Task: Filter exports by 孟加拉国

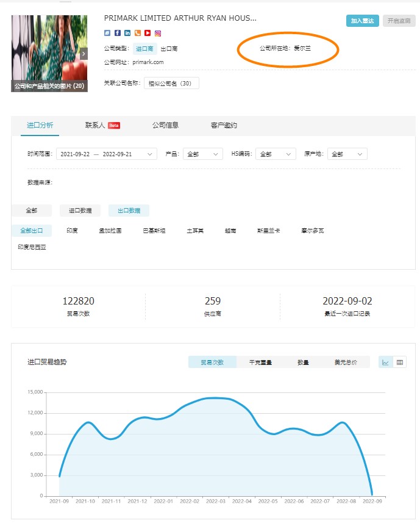Action: (x=110, y=231)
